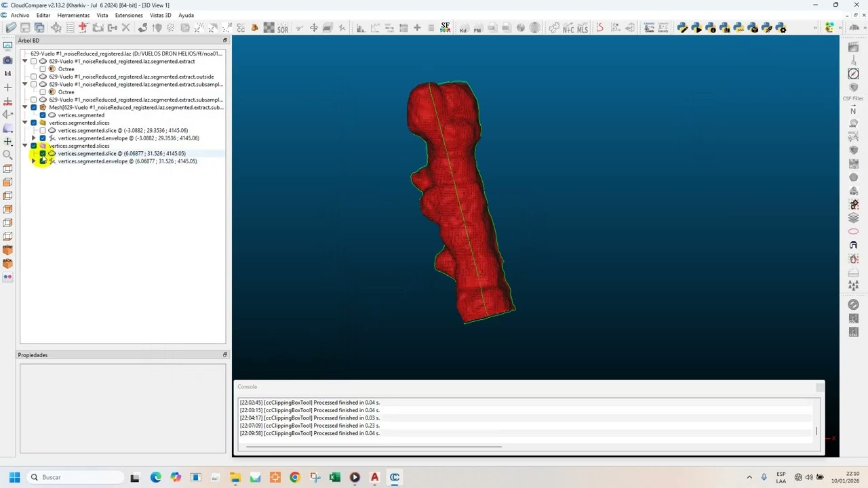Check the segmented.extract cloud checkbox

point(34,61)
